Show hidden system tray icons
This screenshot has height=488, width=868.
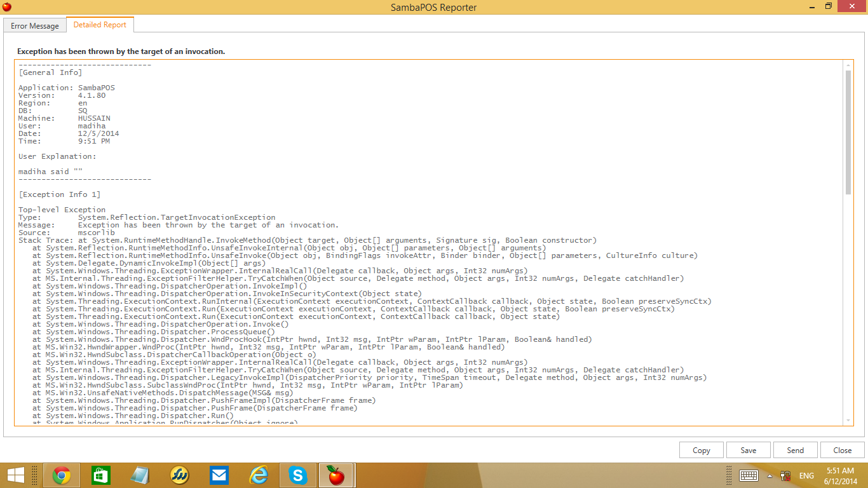(x=770, y=475)
